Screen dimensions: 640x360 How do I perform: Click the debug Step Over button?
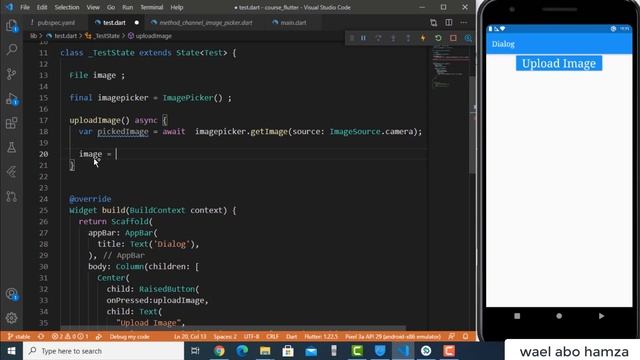point(378,38)
